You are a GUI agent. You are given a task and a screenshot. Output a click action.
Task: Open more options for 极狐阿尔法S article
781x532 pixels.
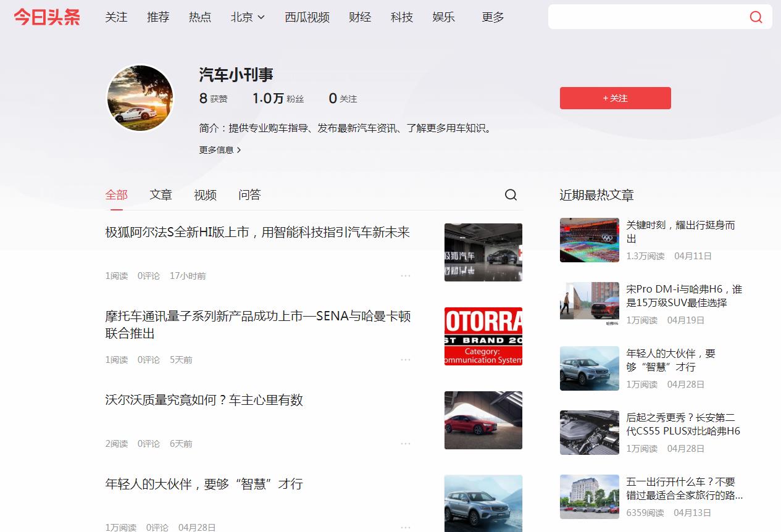pyautogui.click(x=406, y=275)
